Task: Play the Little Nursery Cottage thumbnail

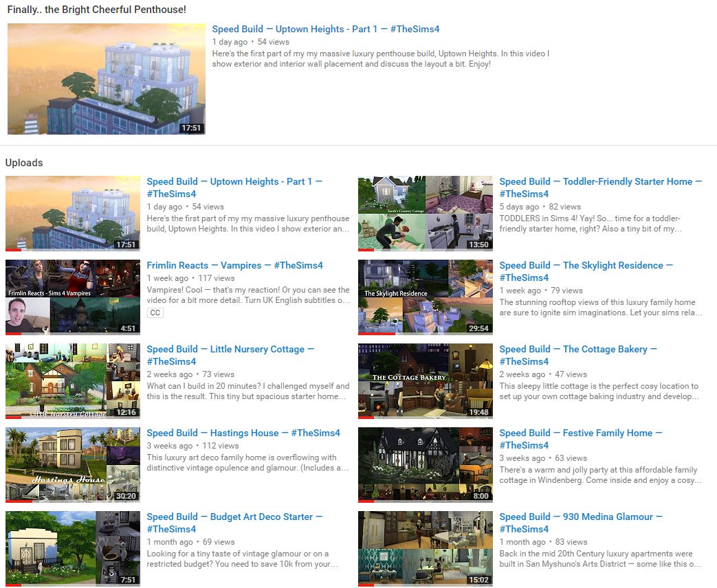Action: tap(73, 381)
